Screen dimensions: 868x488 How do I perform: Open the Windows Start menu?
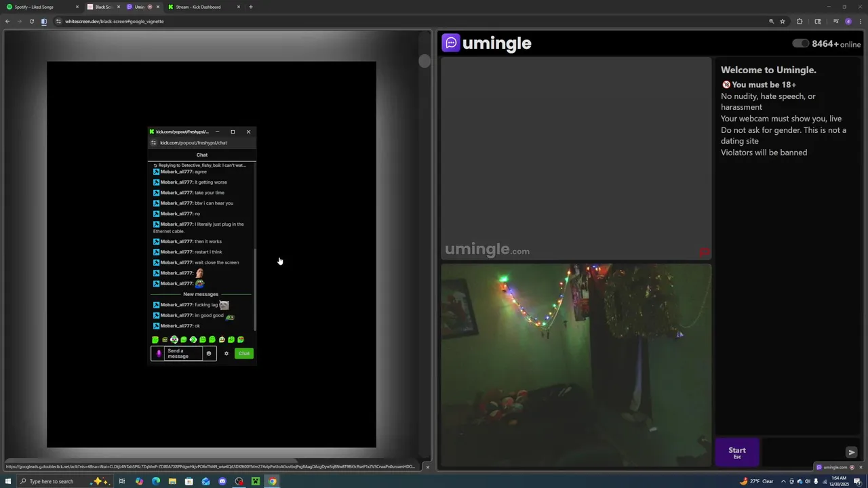(x=7, y=481)
